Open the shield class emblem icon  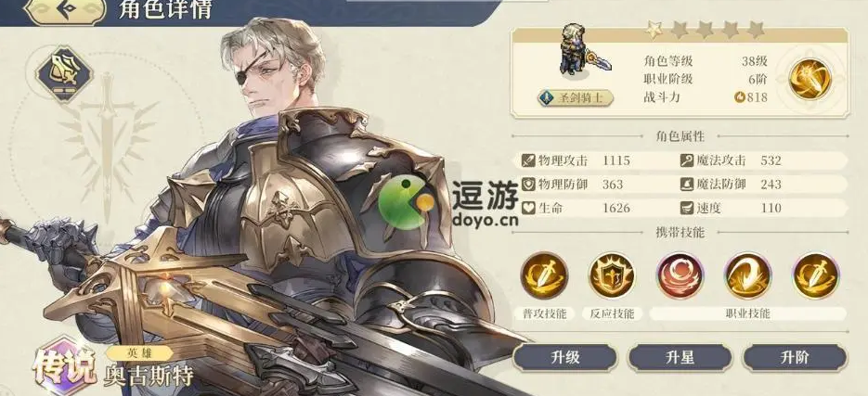click(x=64, y=74)
